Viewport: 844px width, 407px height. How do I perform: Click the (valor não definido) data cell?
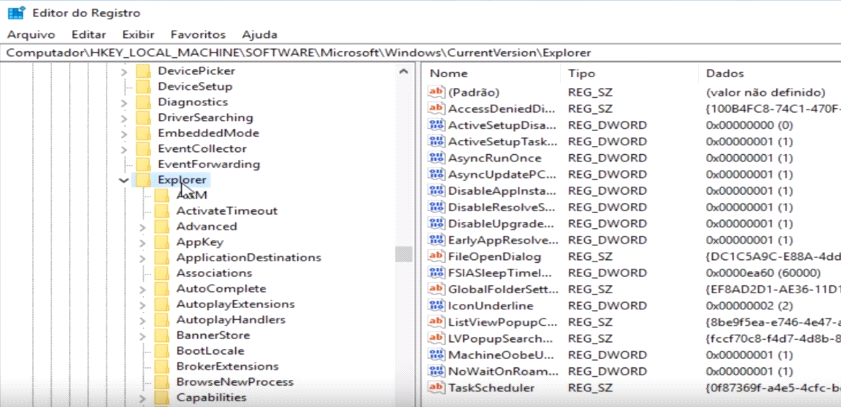(x=765, y=93)
